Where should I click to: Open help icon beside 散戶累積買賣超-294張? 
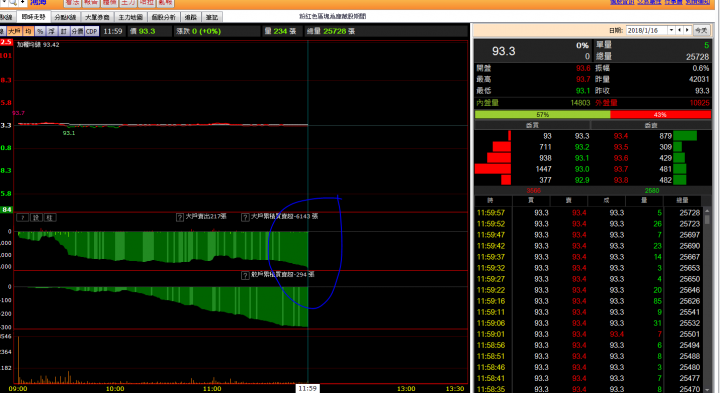coord(245,275)
